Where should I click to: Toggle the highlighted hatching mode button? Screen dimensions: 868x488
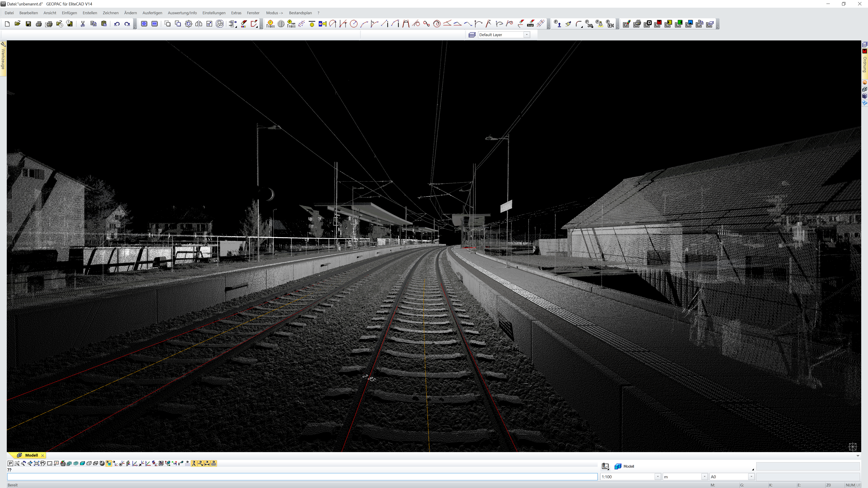[214, 463]
